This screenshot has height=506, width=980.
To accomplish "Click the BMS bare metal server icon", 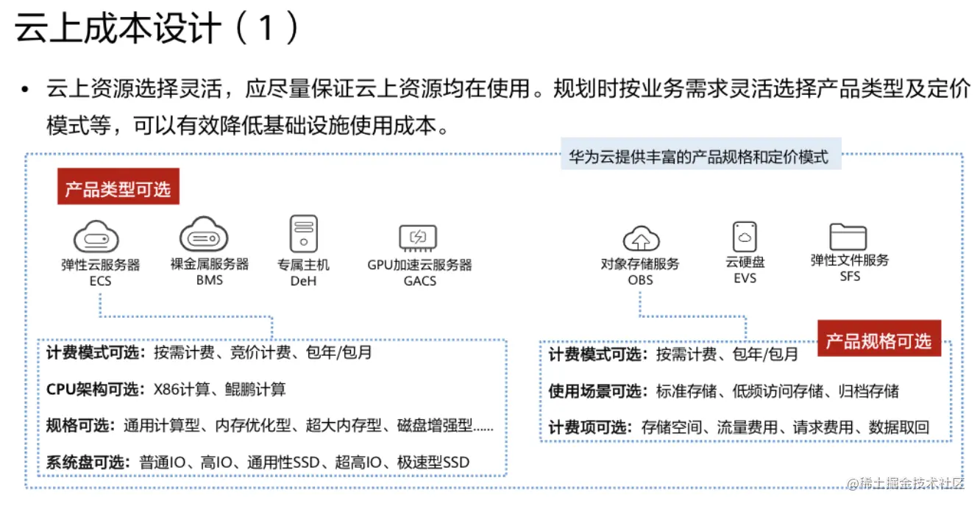I will pyautogui.click(x=204, y=235).
